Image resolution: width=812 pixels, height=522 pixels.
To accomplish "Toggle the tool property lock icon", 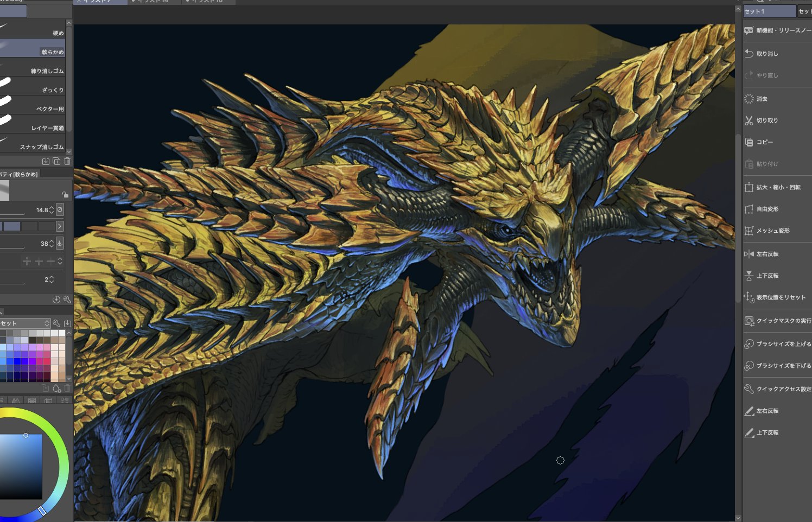I will [x=65, y=194].
